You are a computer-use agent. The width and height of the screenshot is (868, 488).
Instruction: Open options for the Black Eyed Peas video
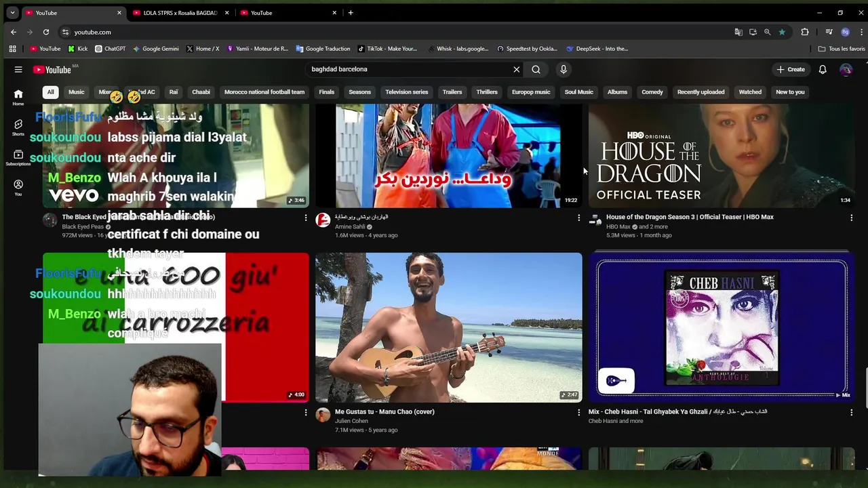305,218
